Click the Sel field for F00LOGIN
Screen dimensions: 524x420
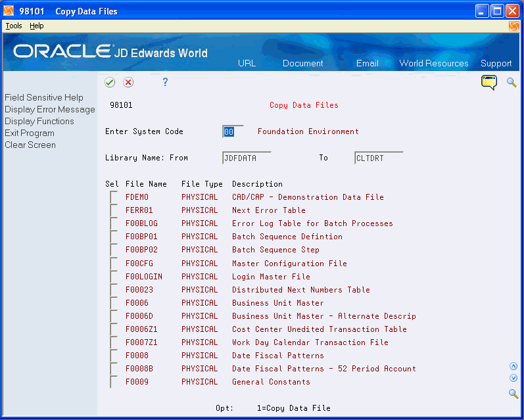coord(114,277)
